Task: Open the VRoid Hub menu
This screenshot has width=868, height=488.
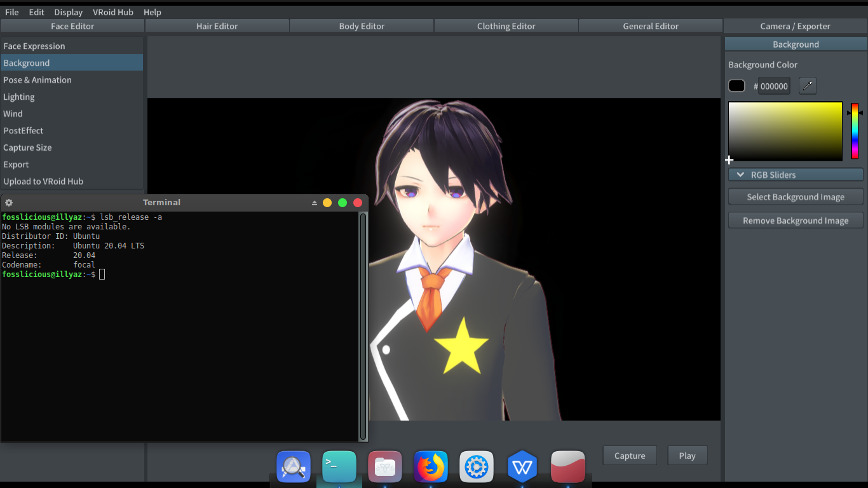Action: (113, 11)
